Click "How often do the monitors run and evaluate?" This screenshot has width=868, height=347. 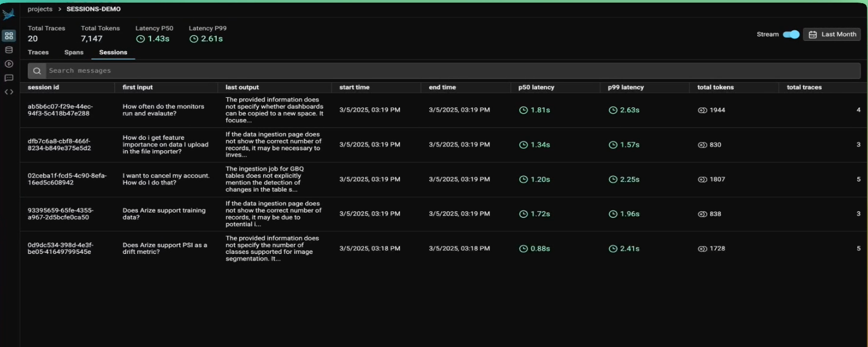click(163, 110)
